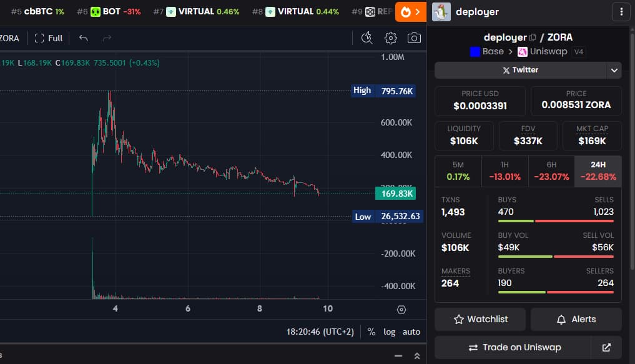Open Uniswap trade in external window icon

point(606,347)
